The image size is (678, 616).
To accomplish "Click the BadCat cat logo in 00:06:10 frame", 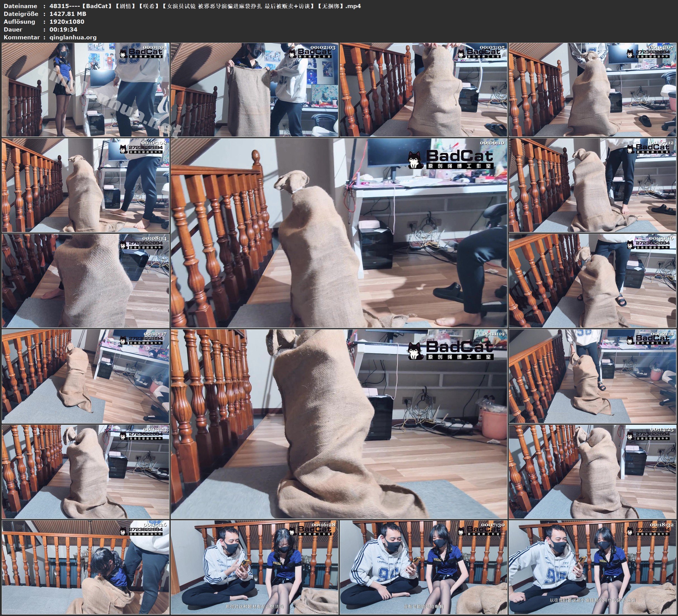I will 415,160.
